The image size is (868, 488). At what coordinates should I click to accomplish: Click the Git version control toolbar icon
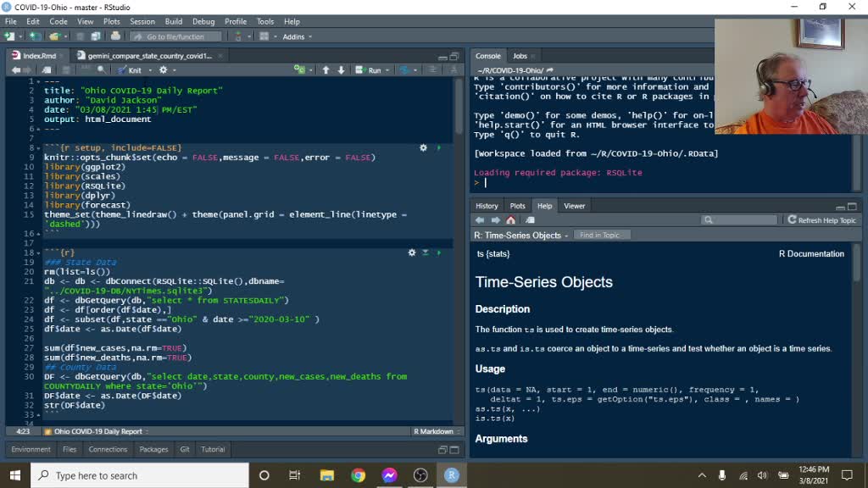pos(238,36)
